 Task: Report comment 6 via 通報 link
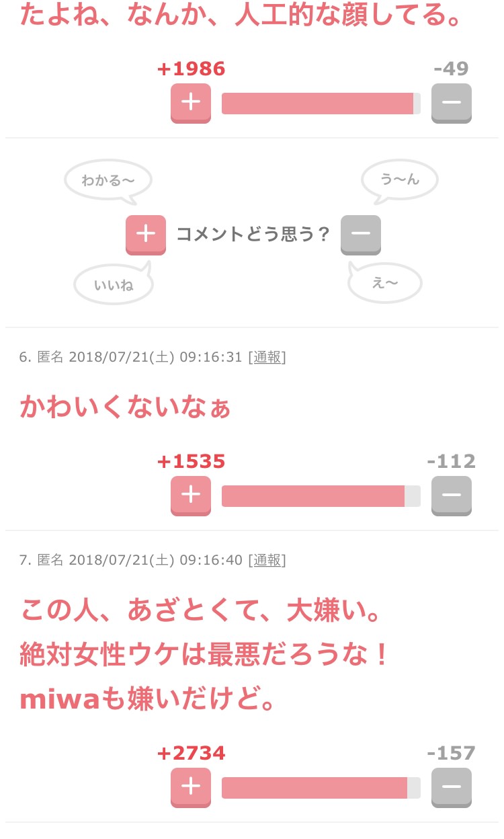coord(267,357)
